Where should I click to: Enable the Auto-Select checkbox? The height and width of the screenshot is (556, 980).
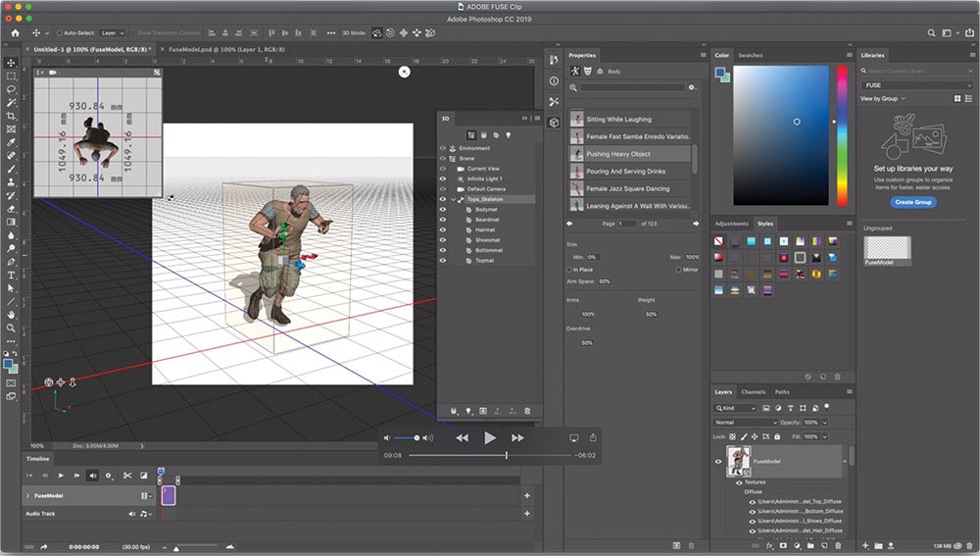pos(60,32)
